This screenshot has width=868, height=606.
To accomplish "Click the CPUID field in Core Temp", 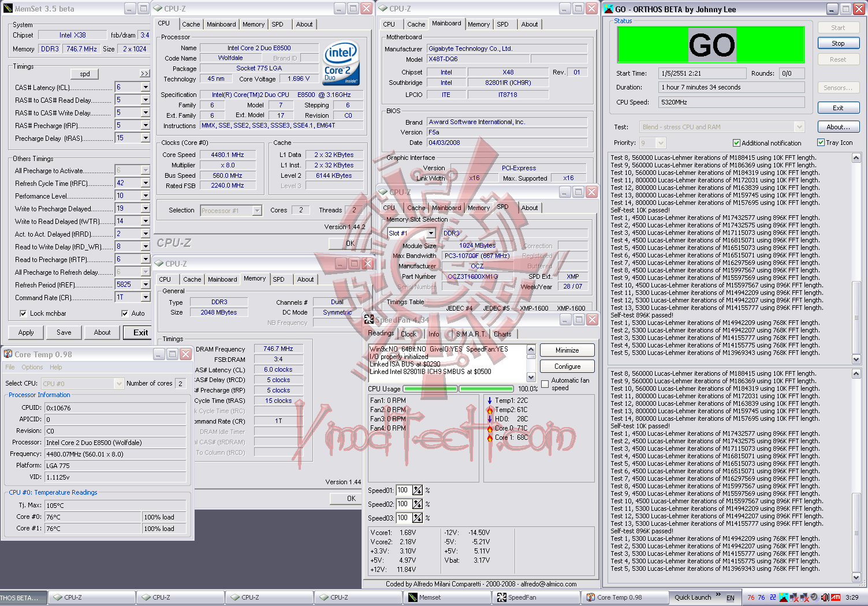I will coord(116,408).
